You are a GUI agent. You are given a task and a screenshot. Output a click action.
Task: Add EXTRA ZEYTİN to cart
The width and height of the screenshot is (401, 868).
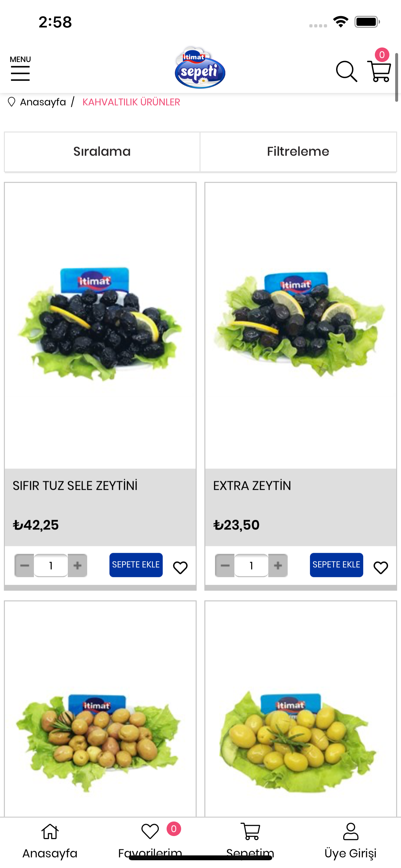(x=336, y=565)
